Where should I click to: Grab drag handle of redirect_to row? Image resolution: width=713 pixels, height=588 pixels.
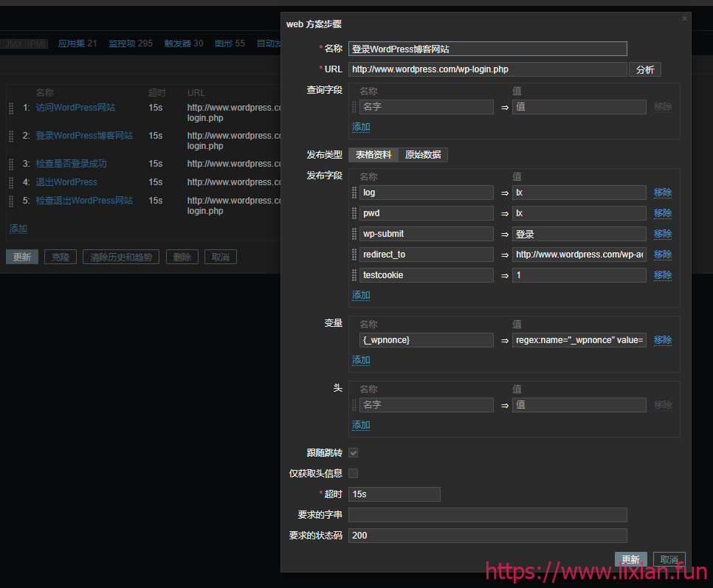[x=354, y=255]
